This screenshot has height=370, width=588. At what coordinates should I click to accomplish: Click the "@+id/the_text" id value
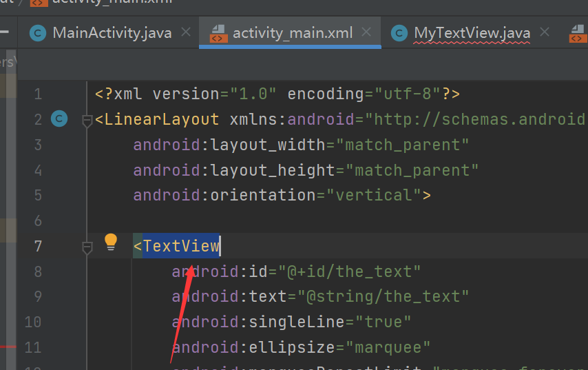349,271
